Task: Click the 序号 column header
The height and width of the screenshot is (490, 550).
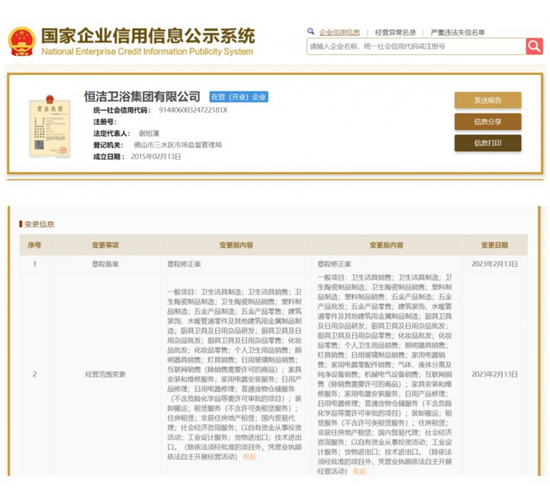Action: (x=34, y=245)
